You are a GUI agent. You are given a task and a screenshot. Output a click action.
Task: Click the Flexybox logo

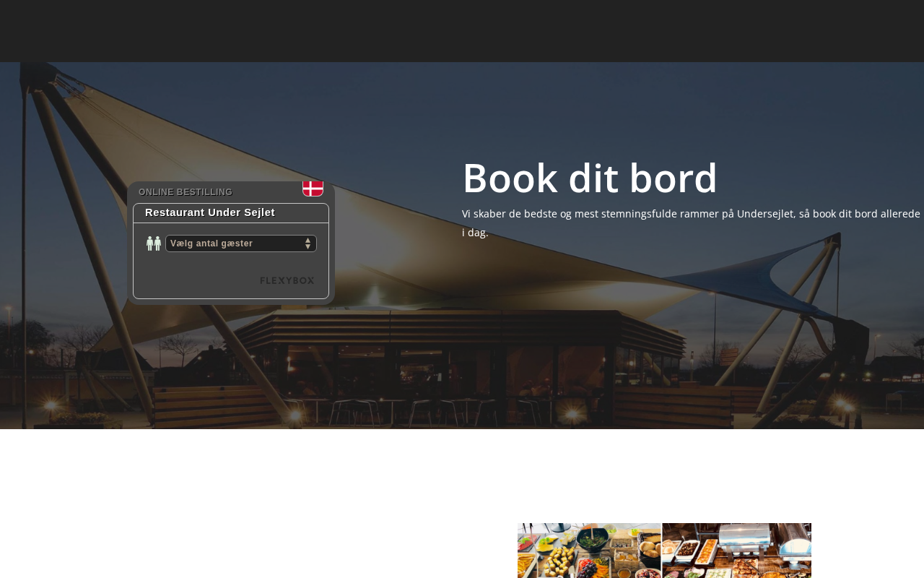[x=287, y=280]
